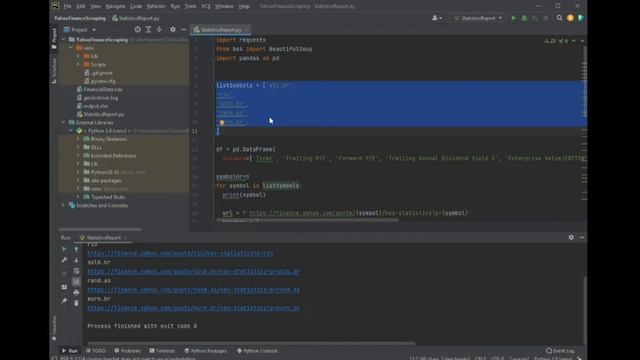
Task: Hide the Project tool window
Action: coord(183,29)
